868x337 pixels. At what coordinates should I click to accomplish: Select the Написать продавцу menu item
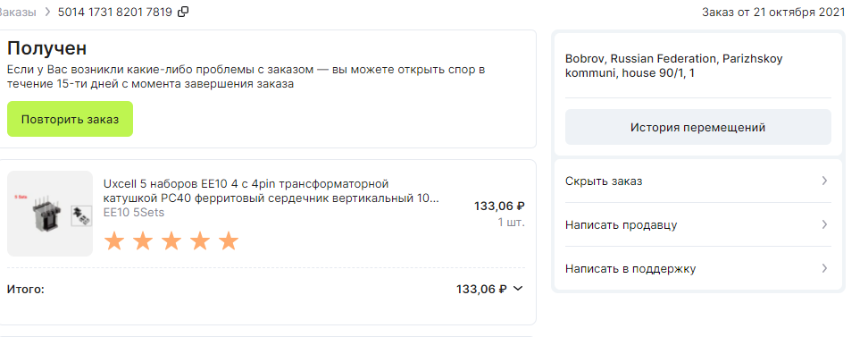tap(698, 224)
